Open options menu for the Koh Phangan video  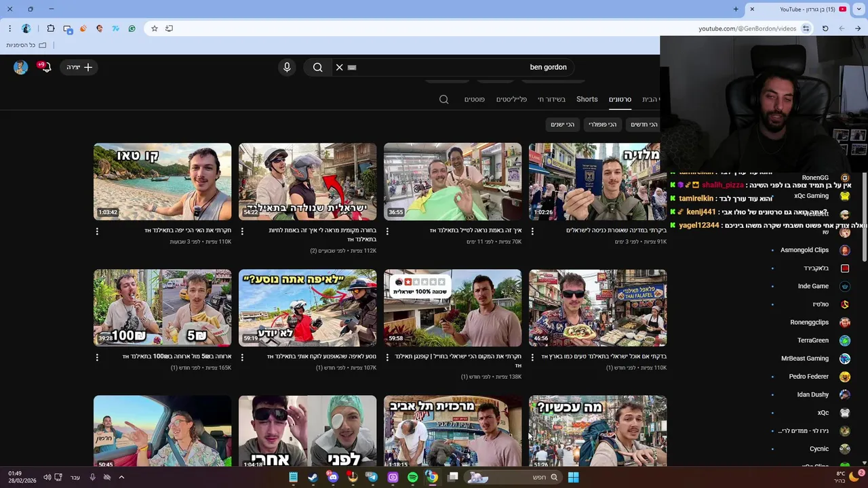click(x=387, y=357)
